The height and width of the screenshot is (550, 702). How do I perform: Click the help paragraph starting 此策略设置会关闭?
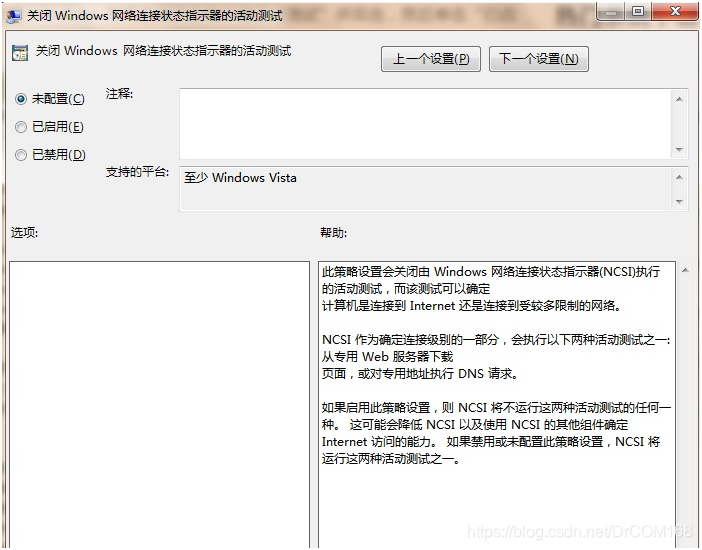(x=491, y=289)
